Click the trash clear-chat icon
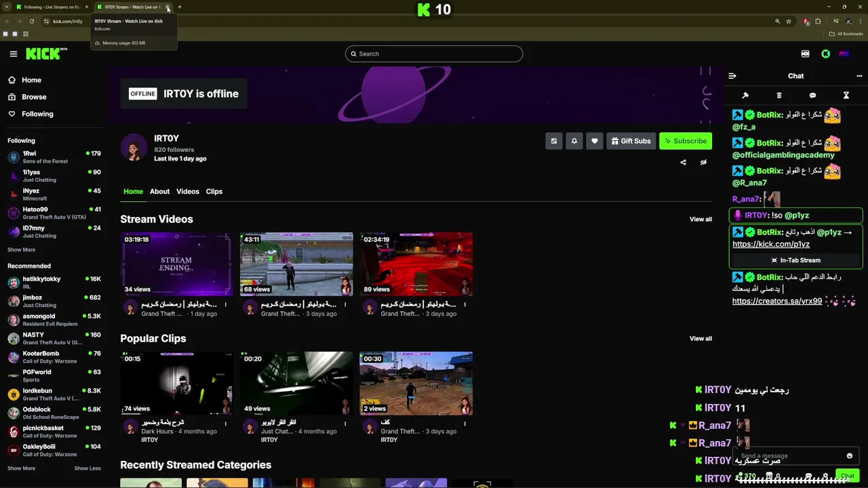Viewport: 868px width, 488px height. tap(779, 96)
